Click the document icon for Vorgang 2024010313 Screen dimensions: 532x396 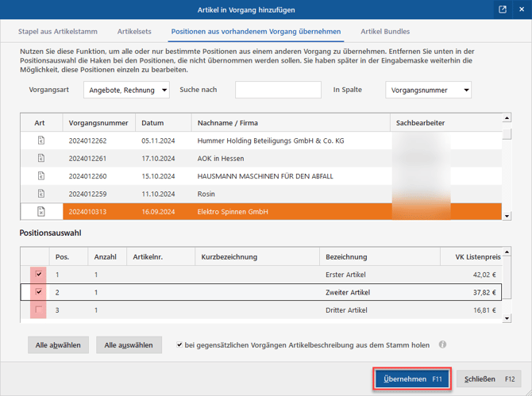coord(41,211)
